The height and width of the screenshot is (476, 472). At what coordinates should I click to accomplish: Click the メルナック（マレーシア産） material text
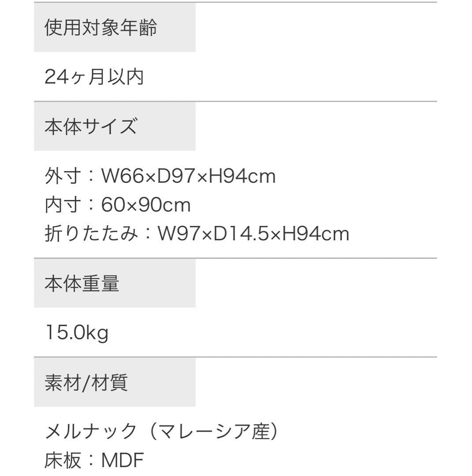coord(161,431)
